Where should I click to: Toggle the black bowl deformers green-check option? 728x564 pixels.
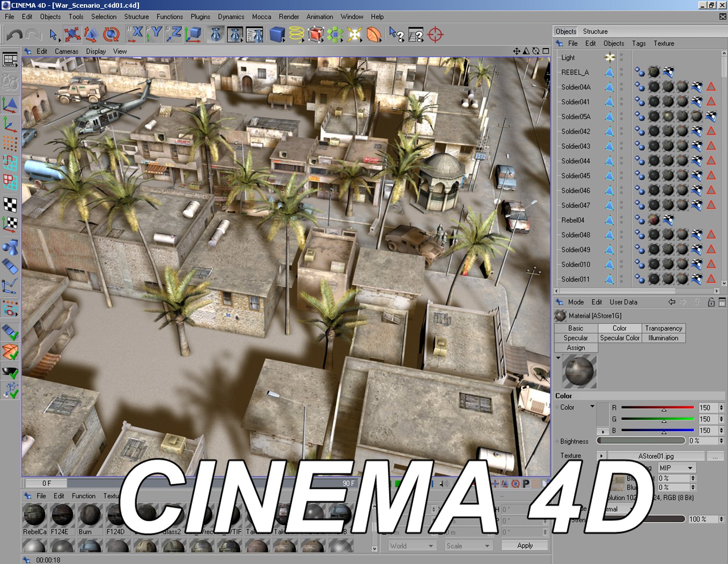[x=10, y=372]
